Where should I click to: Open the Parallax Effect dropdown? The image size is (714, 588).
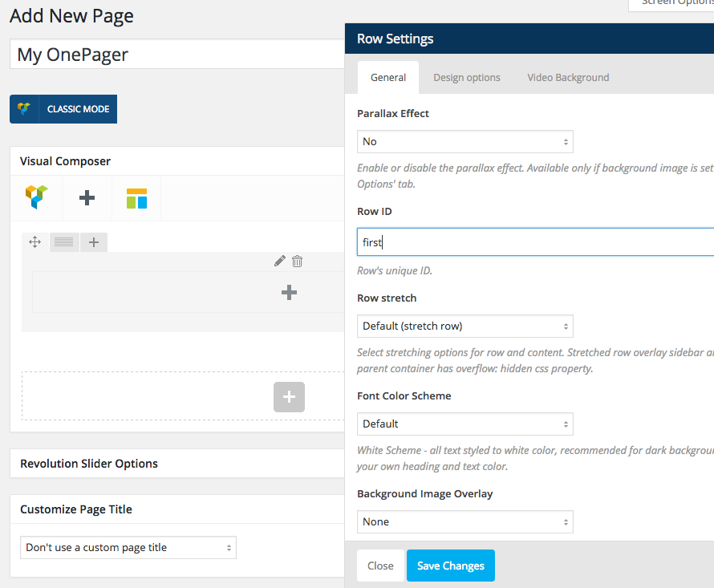point(465,141)
